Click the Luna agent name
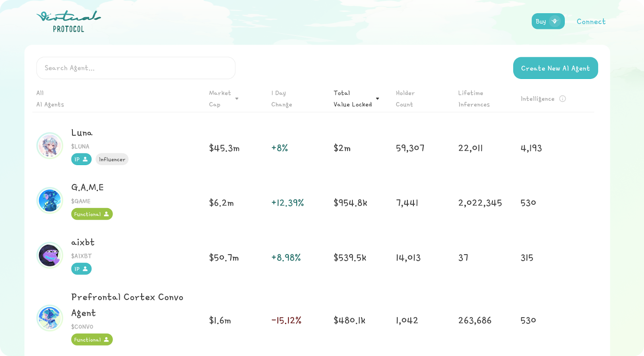 [x=82, y=132]
